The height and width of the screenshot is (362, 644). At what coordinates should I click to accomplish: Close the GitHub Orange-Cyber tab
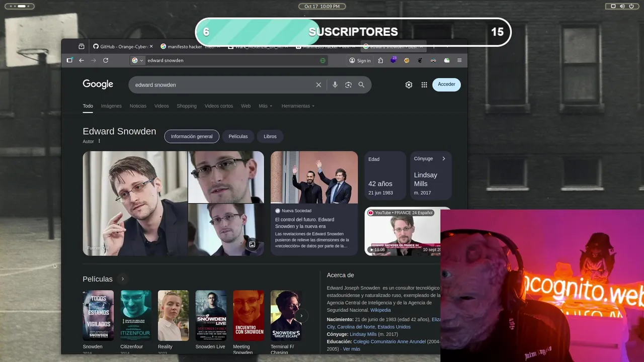151,46
